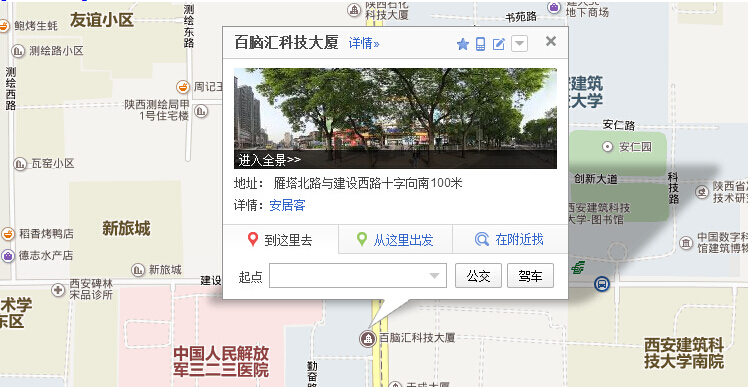Click the 书苑路 road label
The image size is (748, 387).
click(521, 17)
